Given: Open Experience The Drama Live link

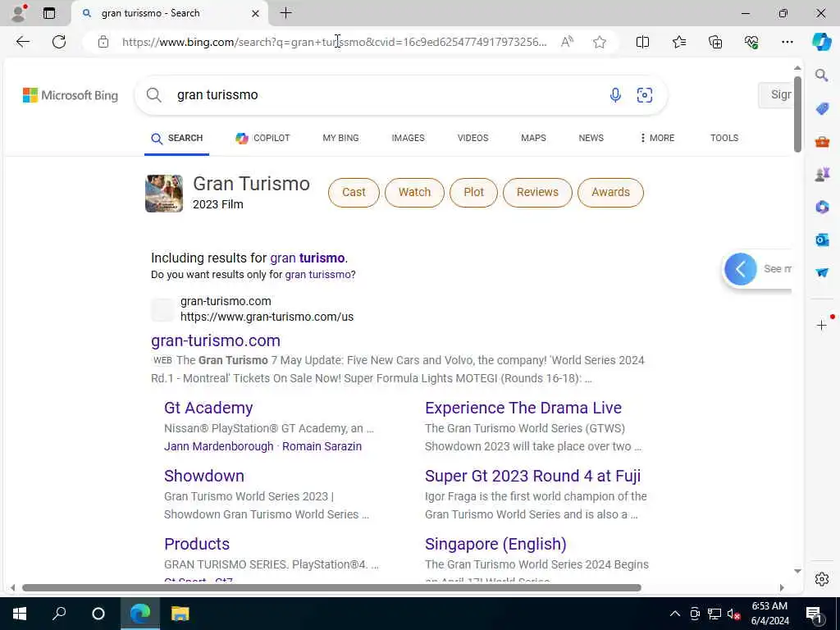Looking at the screenshot, I should point(523,409).
